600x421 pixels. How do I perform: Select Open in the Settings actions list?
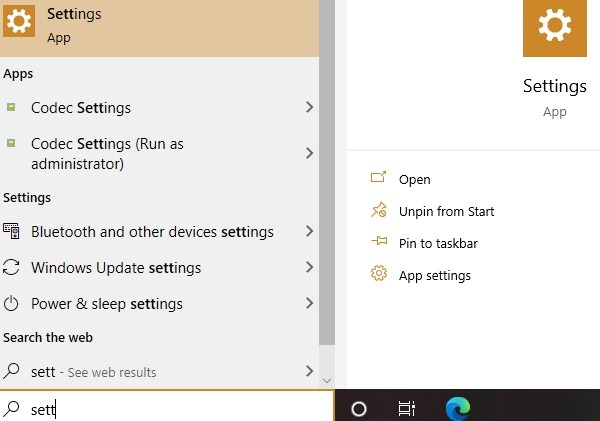tap(414, 179)
